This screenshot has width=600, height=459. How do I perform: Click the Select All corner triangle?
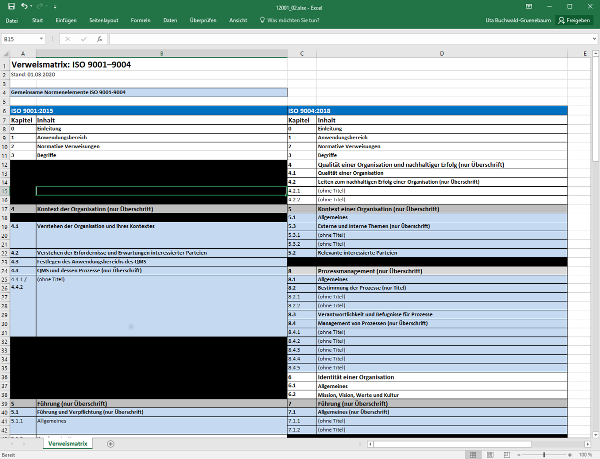pyautogui.click(x=4, y=52)
